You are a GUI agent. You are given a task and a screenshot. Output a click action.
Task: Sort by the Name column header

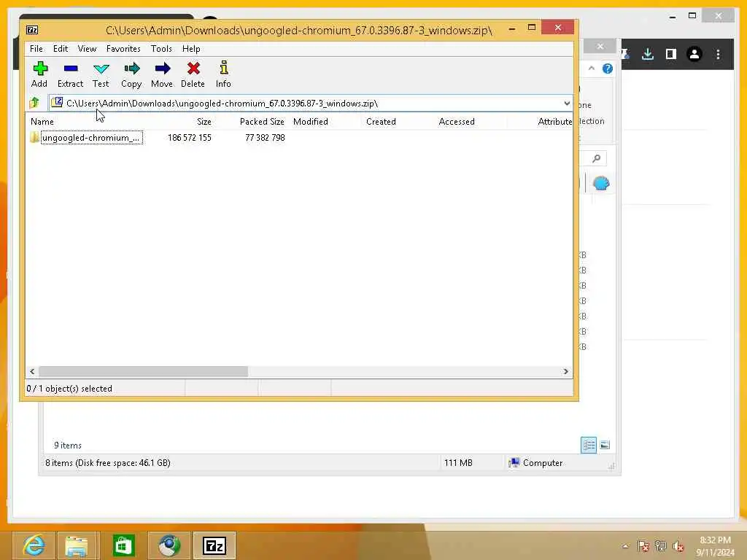coord(42,122)
